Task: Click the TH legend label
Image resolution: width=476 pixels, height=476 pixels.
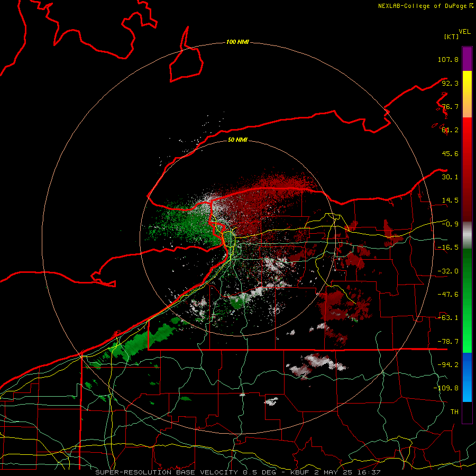Action: point(454,411)
